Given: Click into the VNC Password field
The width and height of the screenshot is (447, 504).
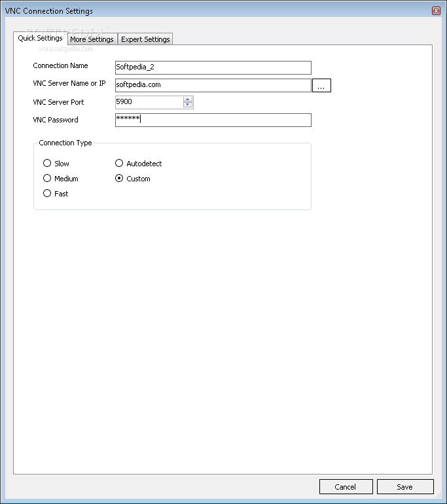Looking at the screenshot, I should click(x=213, y=120).
